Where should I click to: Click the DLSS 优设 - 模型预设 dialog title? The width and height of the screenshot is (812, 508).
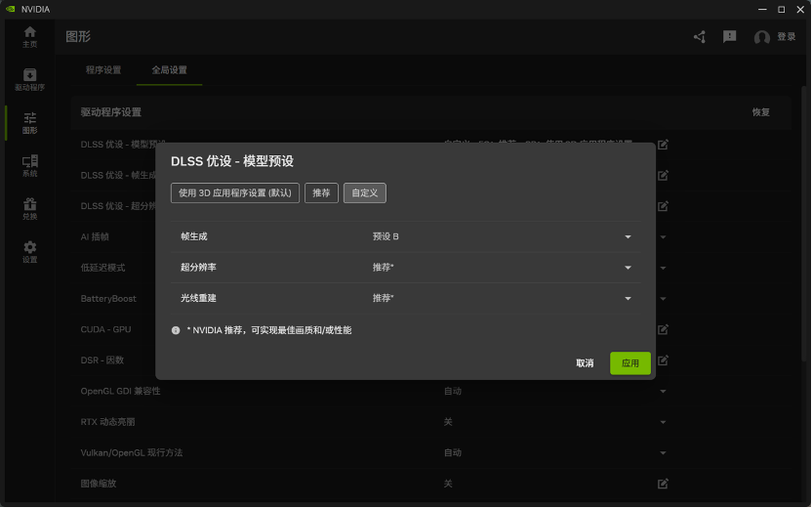click(x=232, y=161)
